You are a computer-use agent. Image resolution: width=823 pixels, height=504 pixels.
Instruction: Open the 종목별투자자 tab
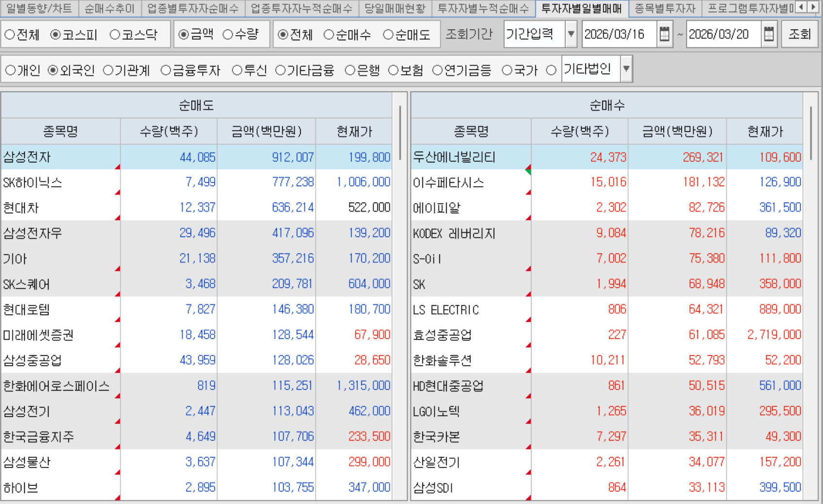[664, 8]
